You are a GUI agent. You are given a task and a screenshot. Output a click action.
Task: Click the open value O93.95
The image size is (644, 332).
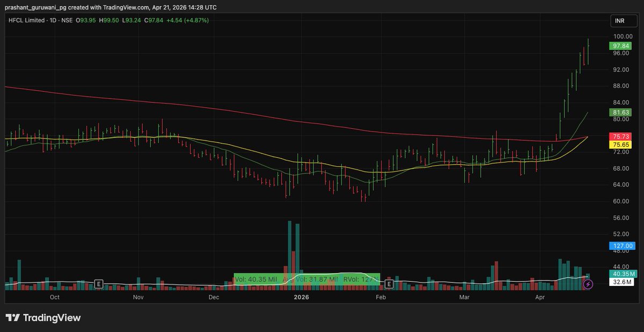(x=85, y=20)
